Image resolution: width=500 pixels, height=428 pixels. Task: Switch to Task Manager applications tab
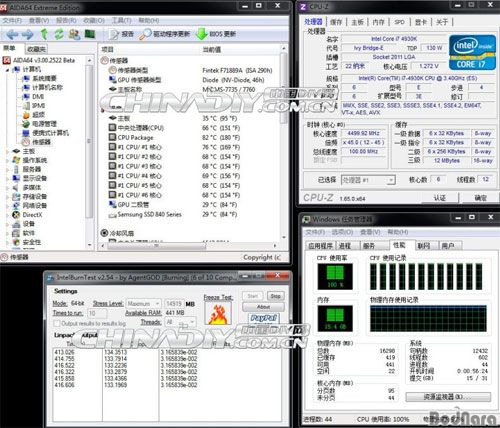click(x=320, y=246)
